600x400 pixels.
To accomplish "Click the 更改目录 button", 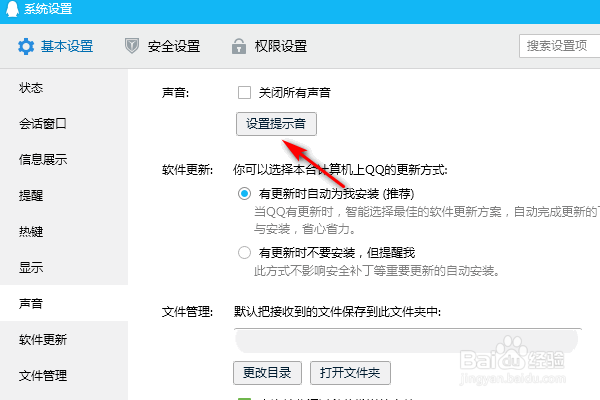I will coord(267,373).
